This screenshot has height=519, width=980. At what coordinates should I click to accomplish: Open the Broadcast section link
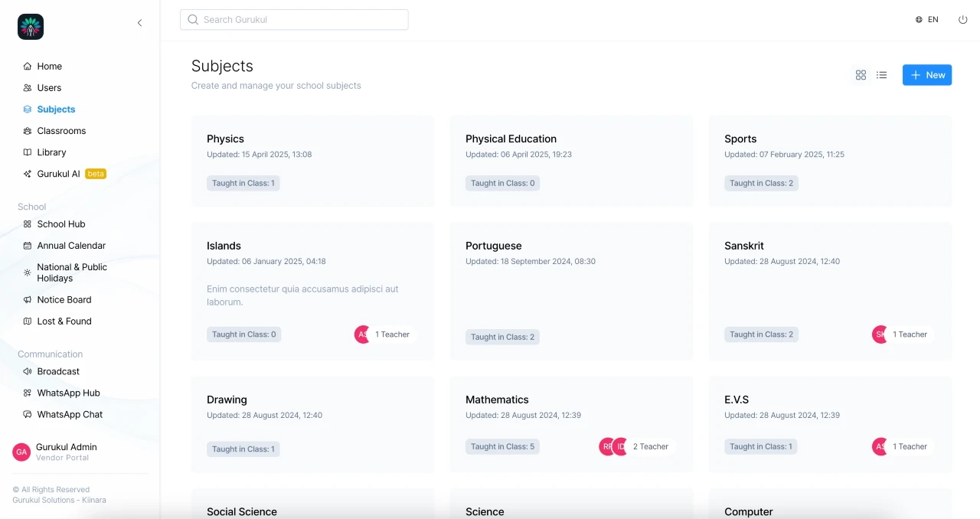(58, 371)
